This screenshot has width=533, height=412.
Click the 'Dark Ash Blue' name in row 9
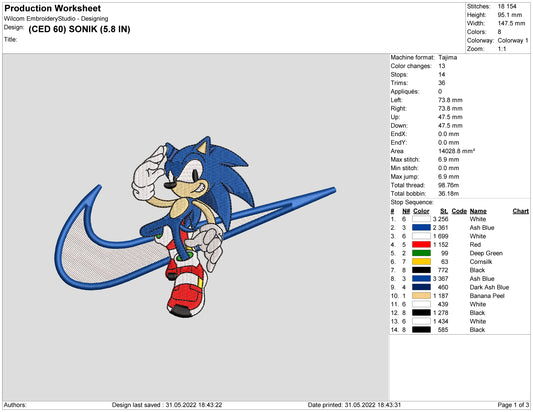click(x=489, y=287)
